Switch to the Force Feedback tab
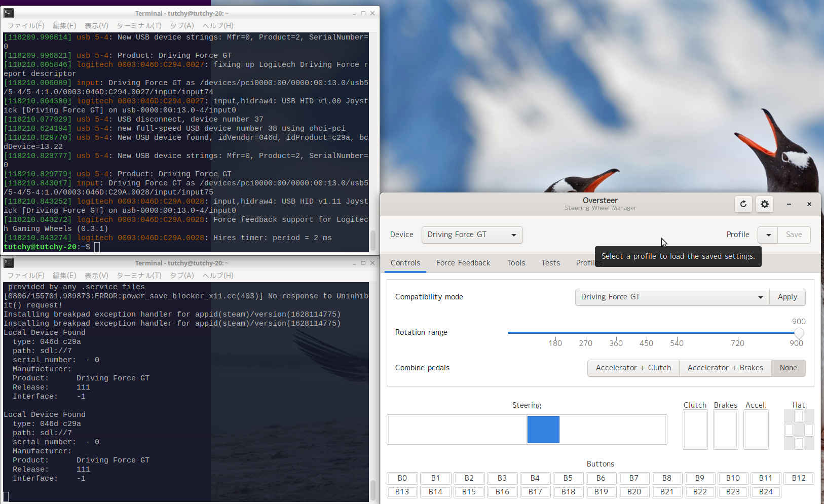 [463, 263]
